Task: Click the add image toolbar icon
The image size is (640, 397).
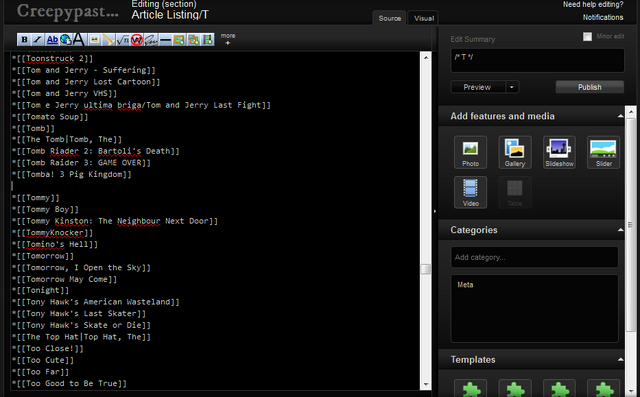Action: [179, 40]
